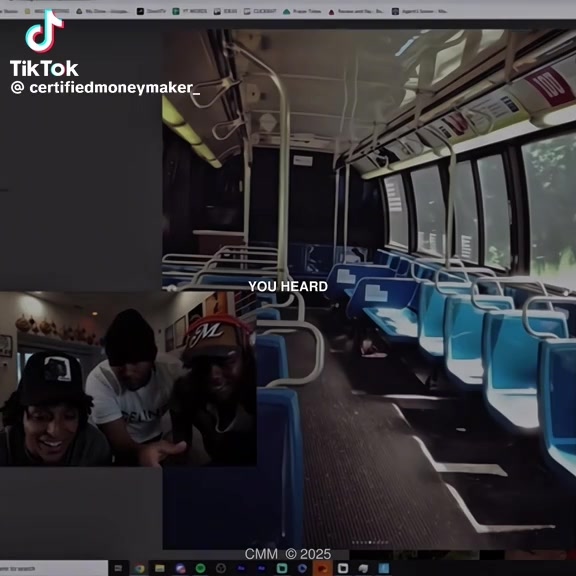
Task: Open File Explorer folder icon in taskbar
Action: pyautogui.click(x=159, y=568)
